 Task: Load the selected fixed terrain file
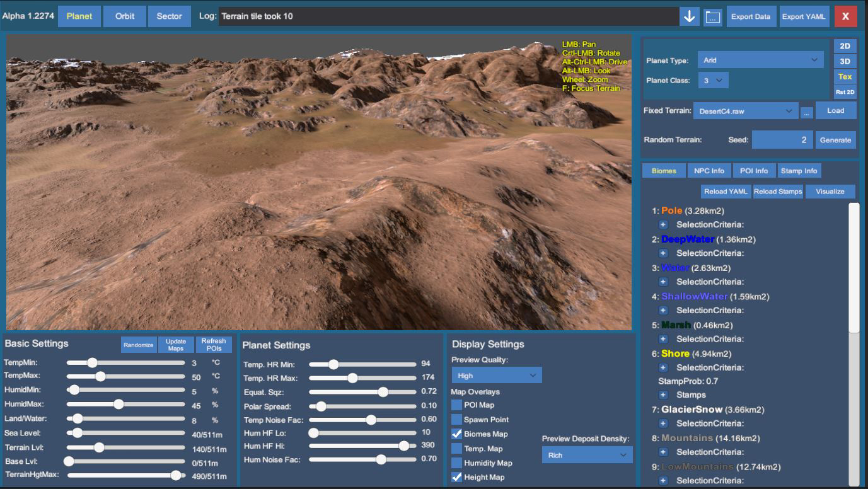click(x=836, y=110)
